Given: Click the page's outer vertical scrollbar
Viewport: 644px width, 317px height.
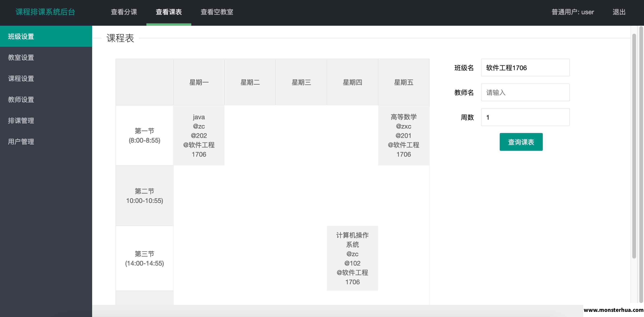Looking at the screenshot, I should (x=641, y=164).
